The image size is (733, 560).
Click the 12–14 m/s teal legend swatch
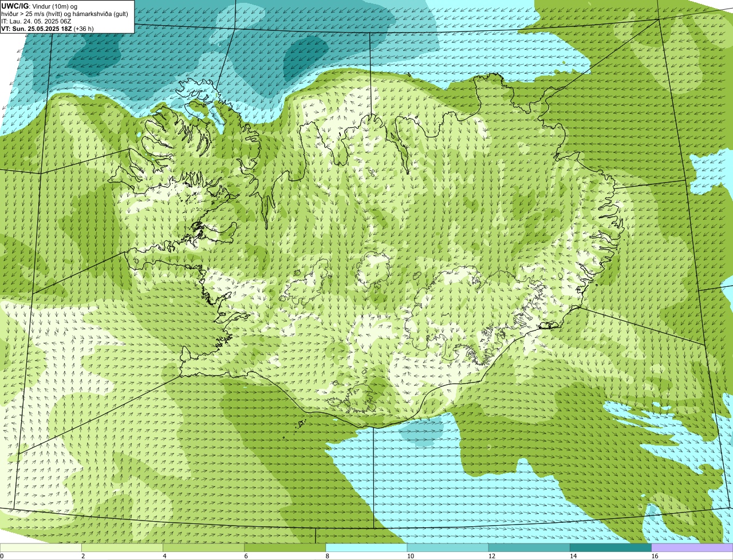(x=529, y=547)
